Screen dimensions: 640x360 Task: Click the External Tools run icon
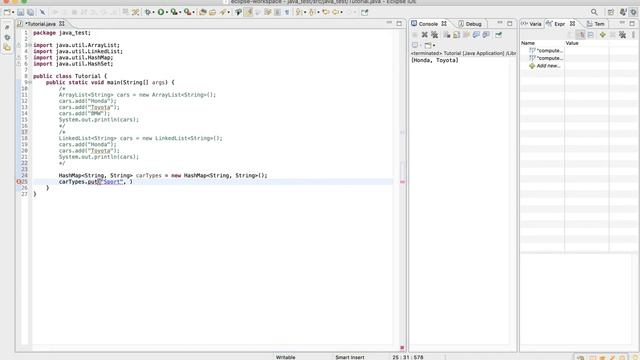[187, 12]
